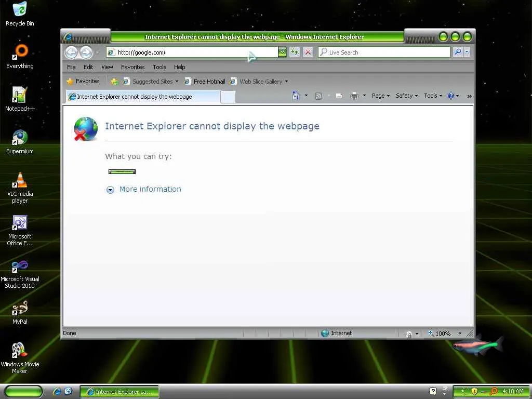
Task: Open the Recycle Bin desktop icon
Action: tap(20, 14)
